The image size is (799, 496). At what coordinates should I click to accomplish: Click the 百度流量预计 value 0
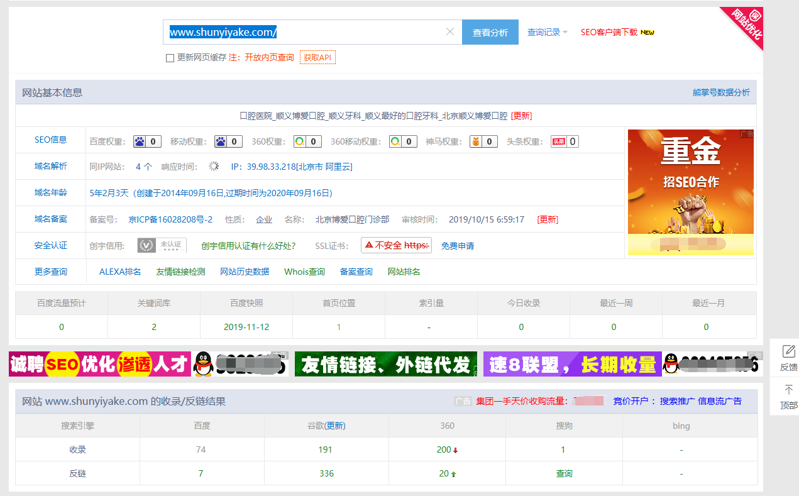click(62, 327)
